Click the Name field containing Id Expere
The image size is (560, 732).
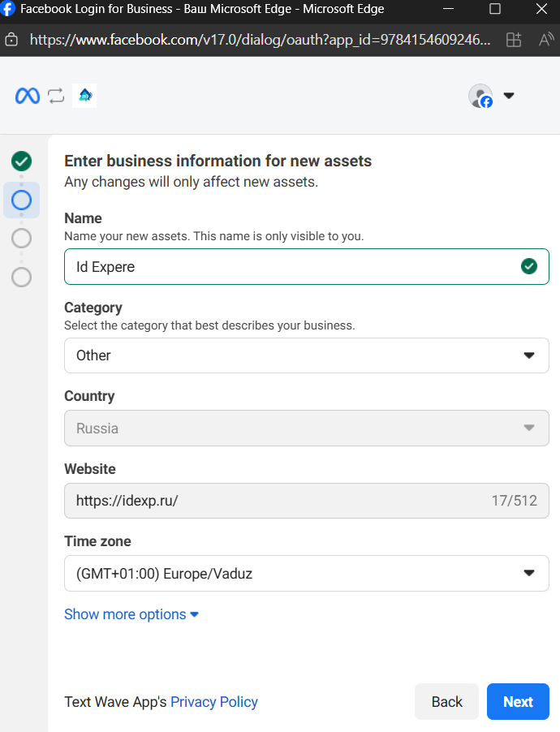pos(292,266)
